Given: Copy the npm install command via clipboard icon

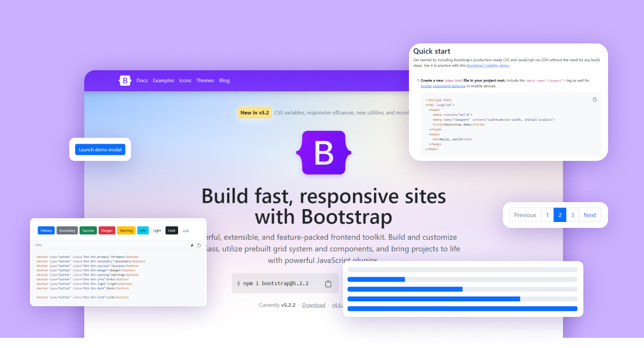Looking at the screenshot, I should [328, 284].
